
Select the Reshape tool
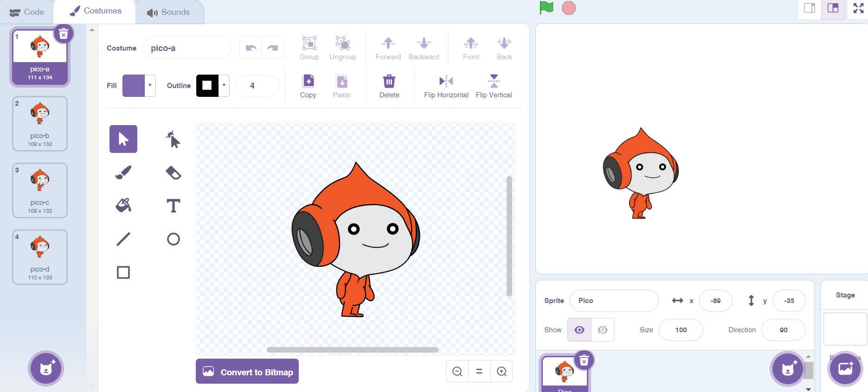point(173,139)
